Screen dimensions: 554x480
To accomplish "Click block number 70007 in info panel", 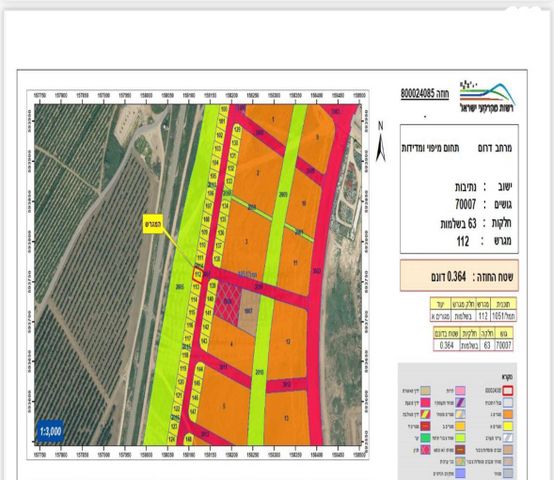I will tap(465, 204).
